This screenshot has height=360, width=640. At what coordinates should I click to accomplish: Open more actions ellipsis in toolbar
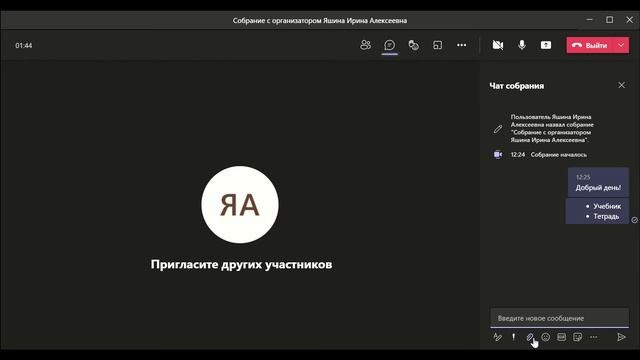click(462, 45)
